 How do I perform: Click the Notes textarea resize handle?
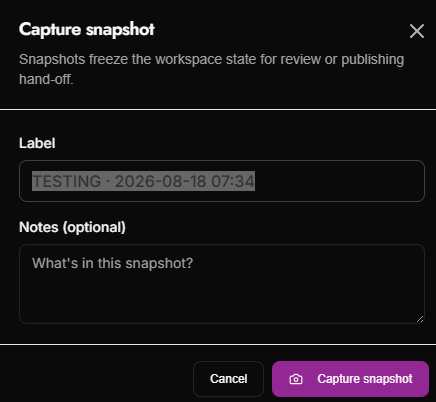click(420, 319)
